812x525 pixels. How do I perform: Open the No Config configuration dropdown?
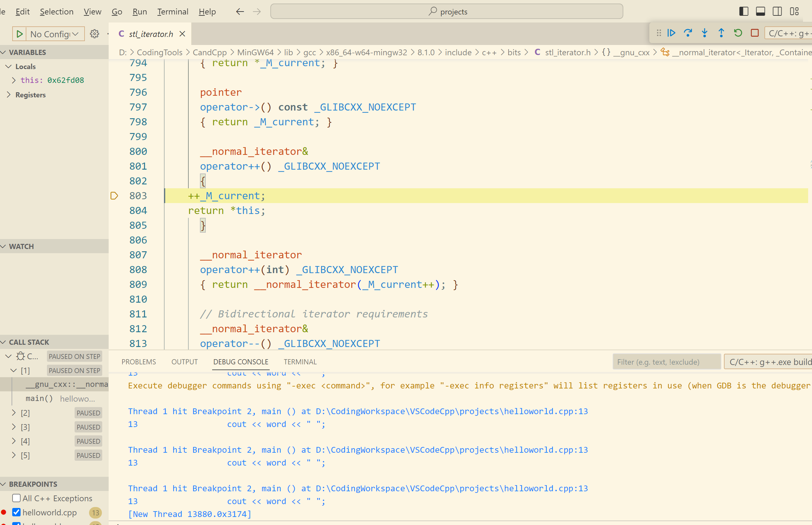[x=55, y=34]
